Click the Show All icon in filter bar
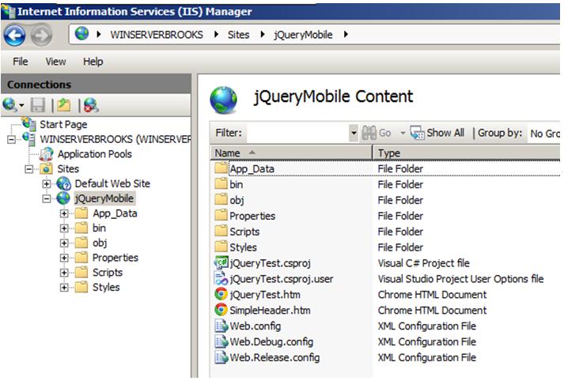564x392 pixels. tap(417, 133)
